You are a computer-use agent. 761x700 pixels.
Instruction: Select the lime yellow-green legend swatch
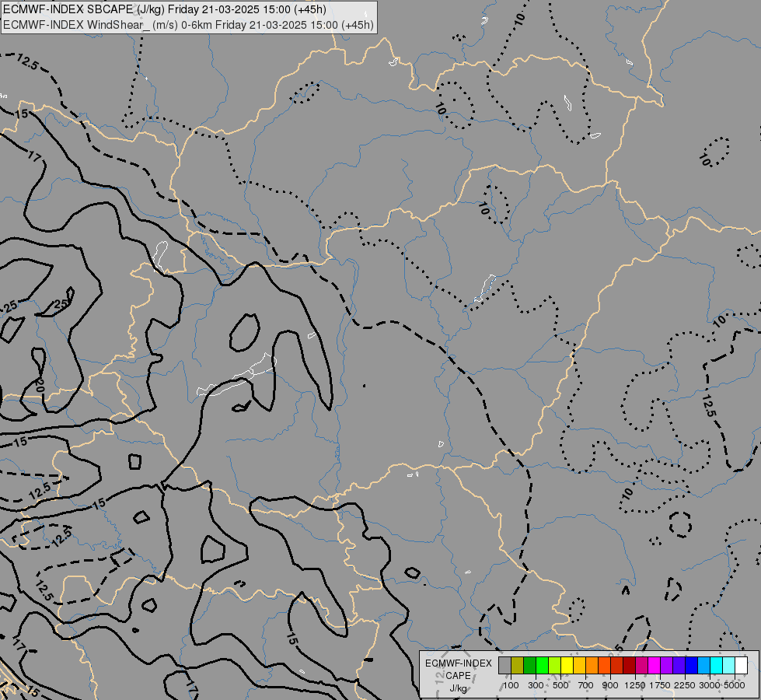coord(555,666)
